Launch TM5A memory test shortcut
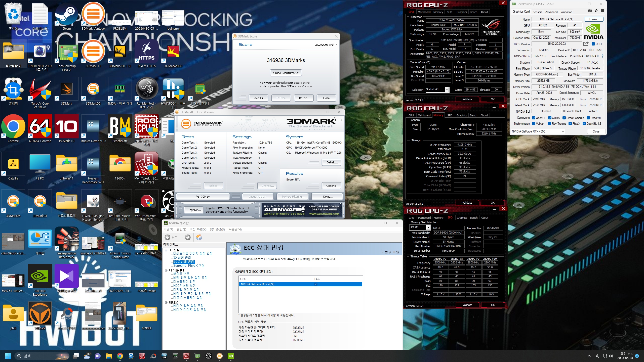 click(120, 92)
